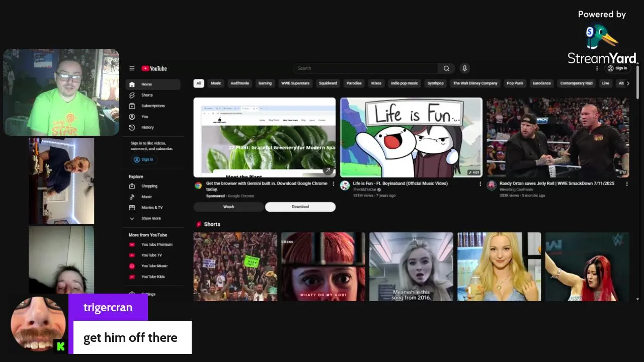The width and height of the screenshot is (644, 362).
Task: Click the YouTube search input field
Action: [366, 68]
